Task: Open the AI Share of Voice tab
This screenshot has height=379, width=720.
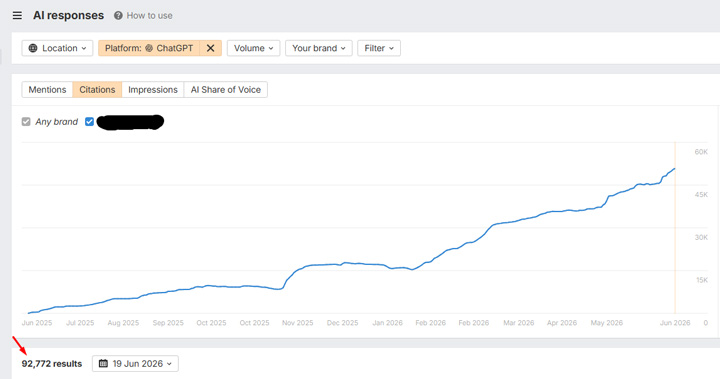Action: [x=226, y=90]
